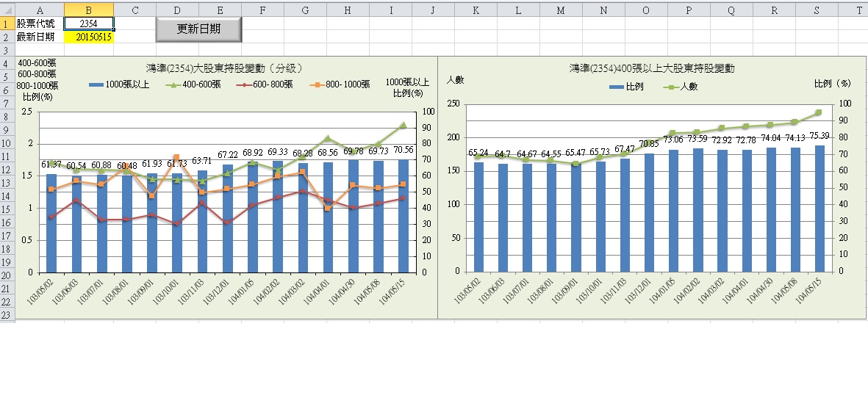Click the 比例 legend entry in right chart
Viewport: 868px width, 412px height.
point(627,87)
